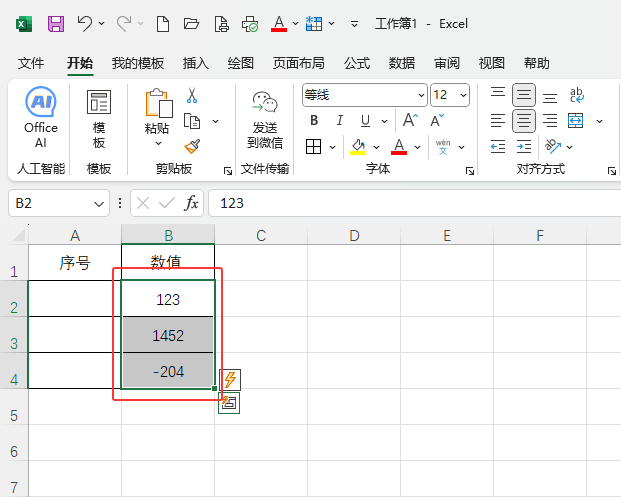The image size is (621, 497).
Task: Decrease indent in alignment group
Action: (x=498, y=147)
